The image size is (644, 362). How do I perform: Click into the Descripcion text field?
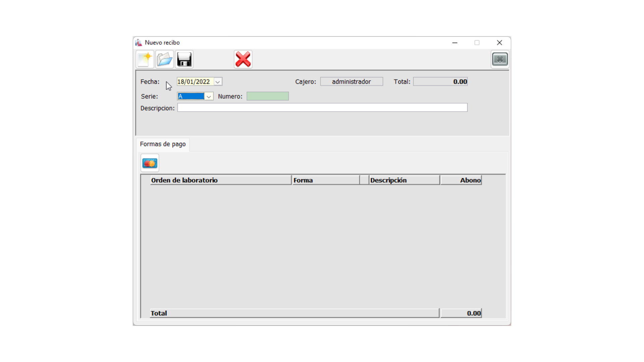click(x=322, y=108)
